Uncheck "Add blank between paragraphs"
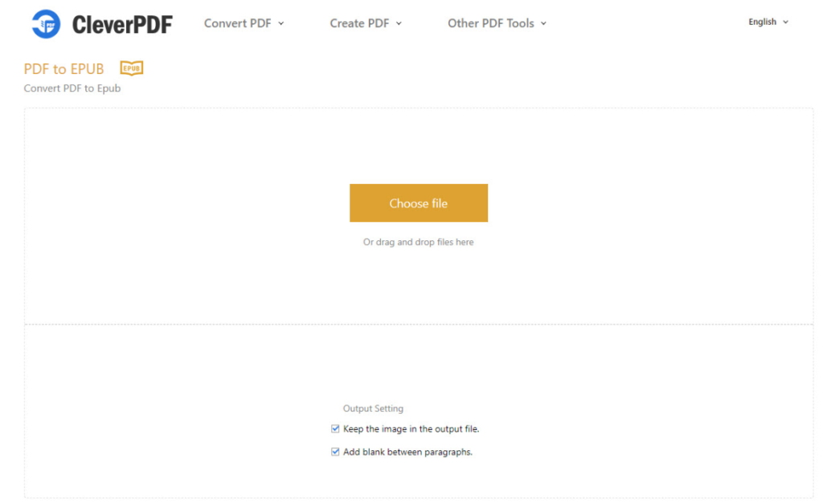The width and height of the screenshot is (823, 504). point(335,452)
